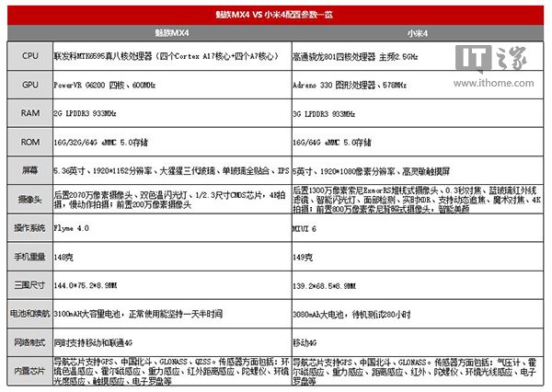Select the 操作系统 row label
Screen dimensions: 552x392
pos(30,227)
